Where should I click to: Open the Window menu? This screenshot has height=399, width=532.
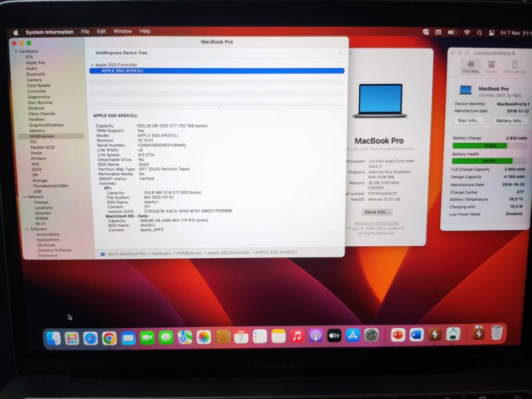[x=123, y=31]
